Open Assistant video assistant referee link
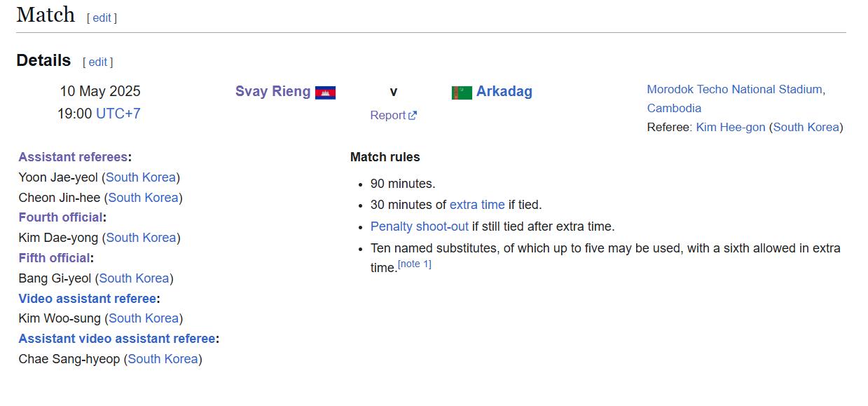 coord(116,339)
